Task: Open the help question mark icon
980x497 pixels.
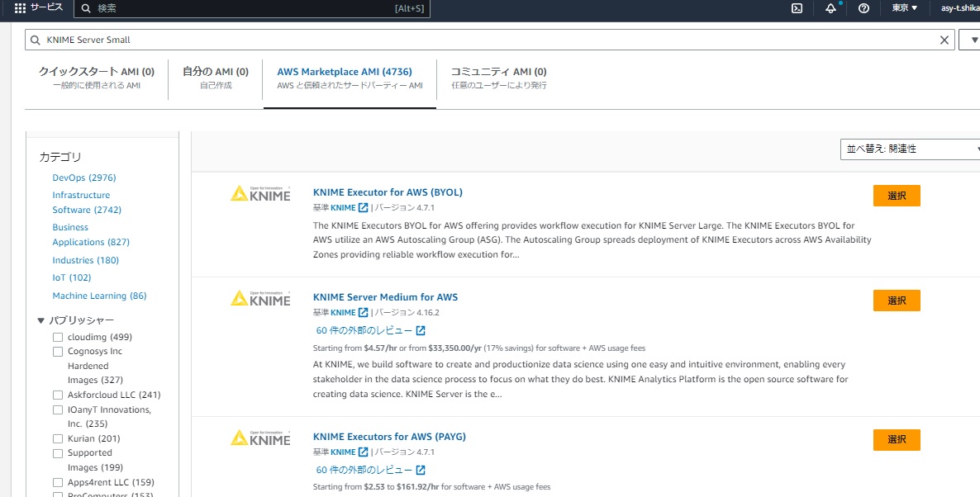Action: [863, 8]
